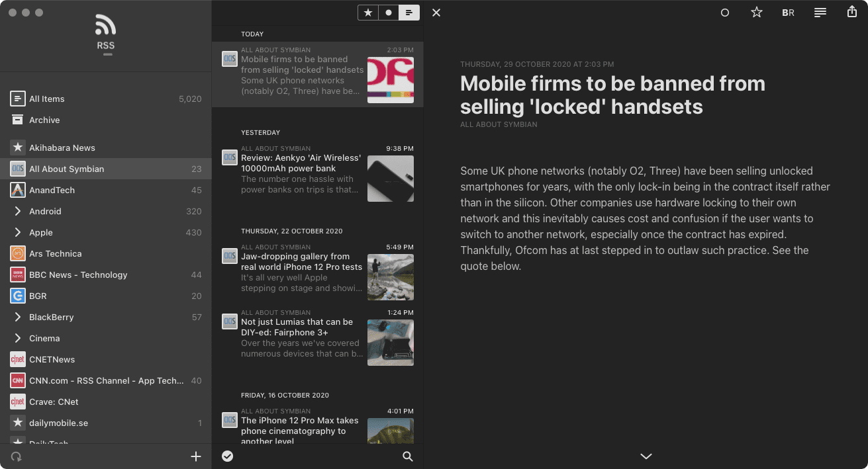The width and height of the screenshot is (868, 469).
Task: Click the Crave: CNet feed icon
Action: 18,402
